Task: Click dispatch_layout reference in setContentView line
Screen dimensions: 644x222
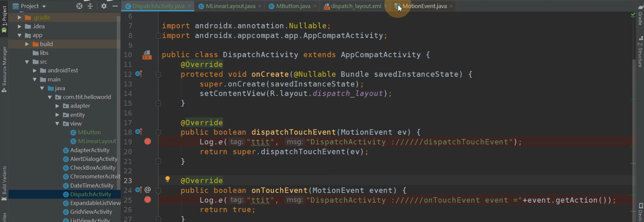Action: 348,94
